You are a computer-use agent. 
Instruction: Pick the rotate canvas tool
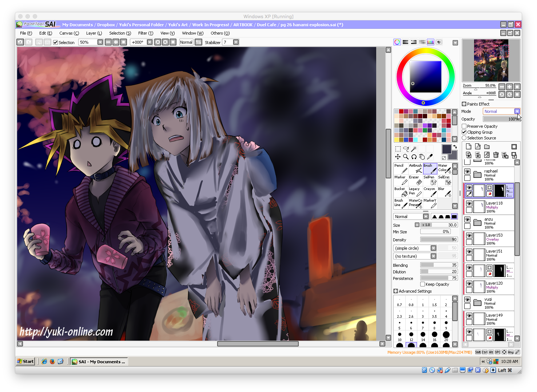(414, 157)
